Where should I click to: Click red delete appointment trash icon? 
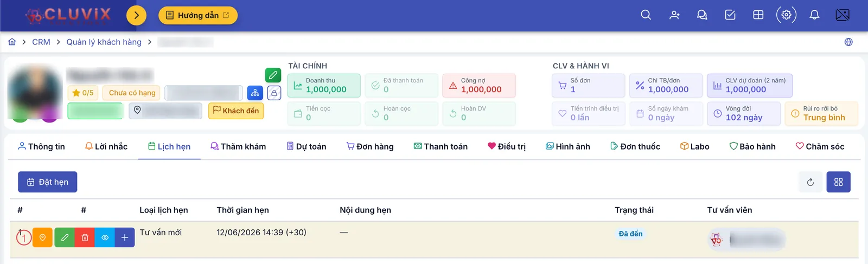(x=85, y=237)
